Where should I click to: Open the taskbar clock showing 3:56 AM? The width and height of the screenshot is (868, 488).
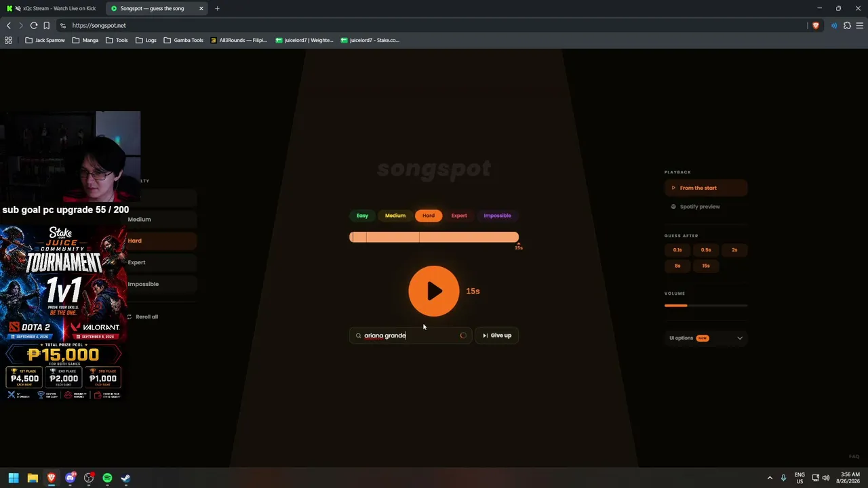(850, 478)
